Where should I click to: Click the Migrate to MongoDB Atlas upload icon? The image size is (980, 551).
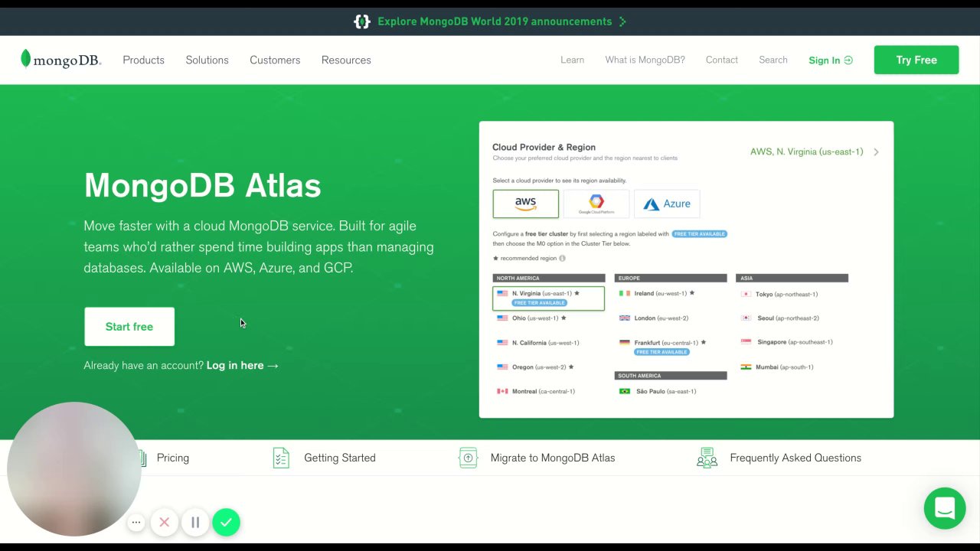468,458
